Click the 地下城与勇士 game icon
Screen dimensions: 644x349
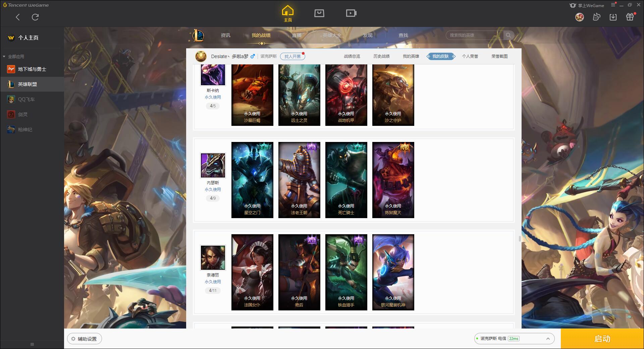(x=11, y=69)
